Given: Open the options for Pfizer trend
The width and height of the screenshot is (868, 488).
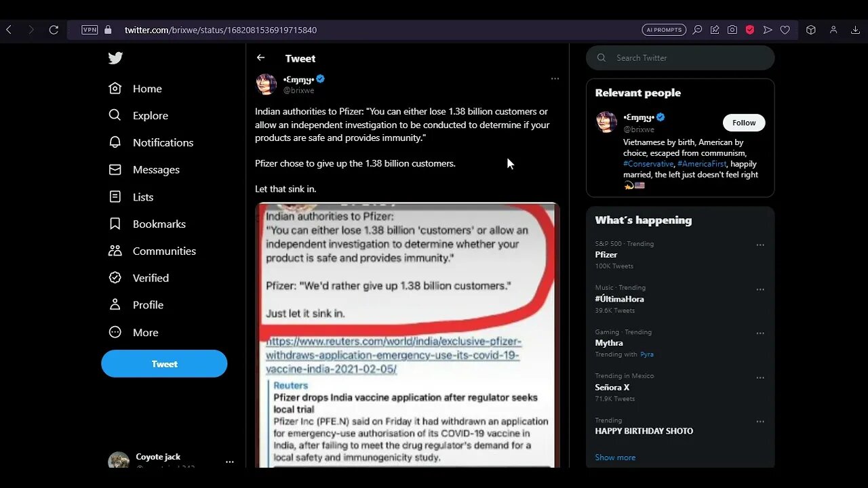Looking at the screenshot, I should tap(760, 245).
